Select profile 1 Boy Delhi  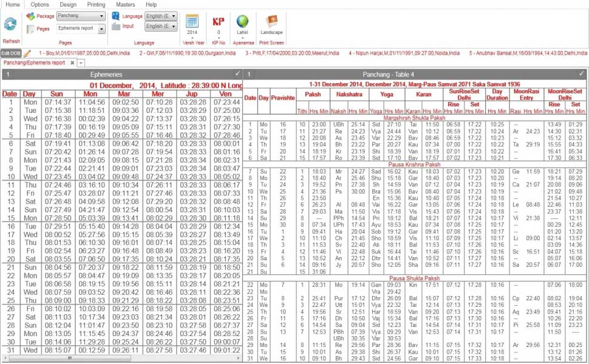[84, 53]
